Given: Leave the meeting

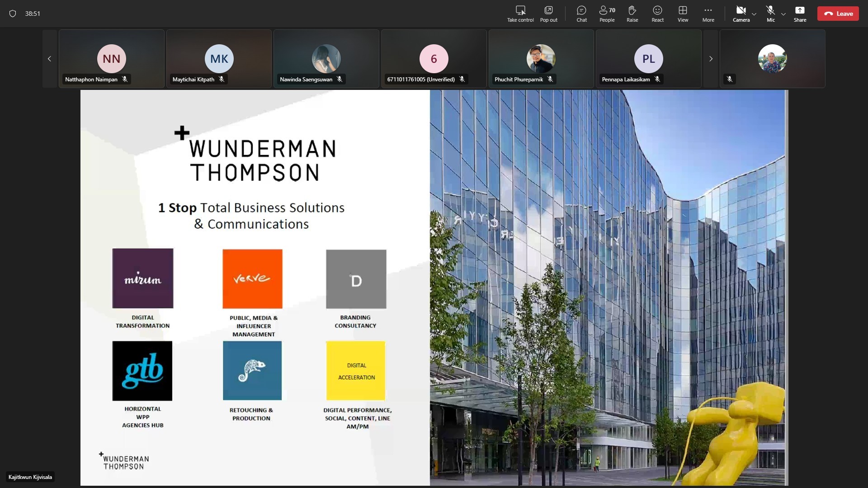Looking at the screenshot, I should point(838,14).
